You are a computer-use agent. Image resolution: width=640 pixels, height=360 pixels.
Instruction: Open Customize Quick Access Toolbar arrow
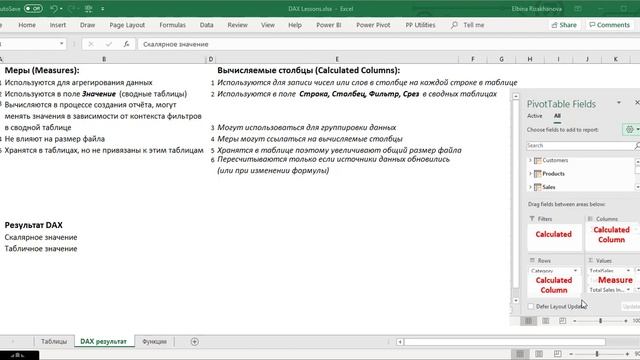click(x=102, y=9)
